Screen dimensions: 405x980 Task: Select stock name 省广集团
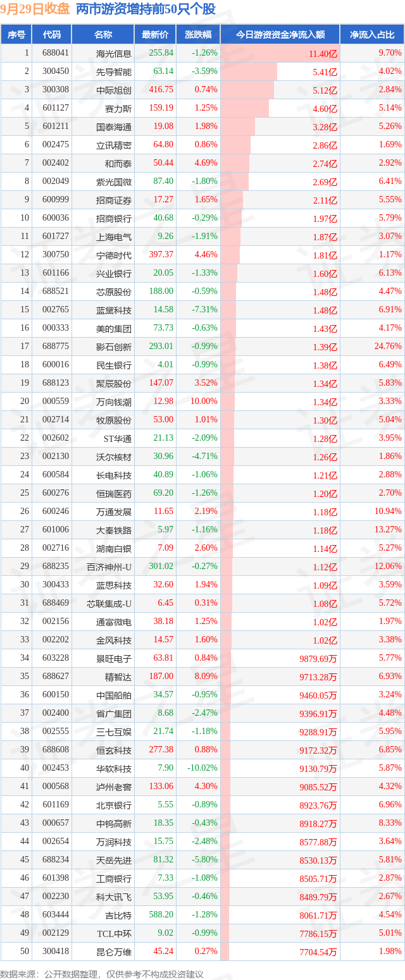point(114,713)
